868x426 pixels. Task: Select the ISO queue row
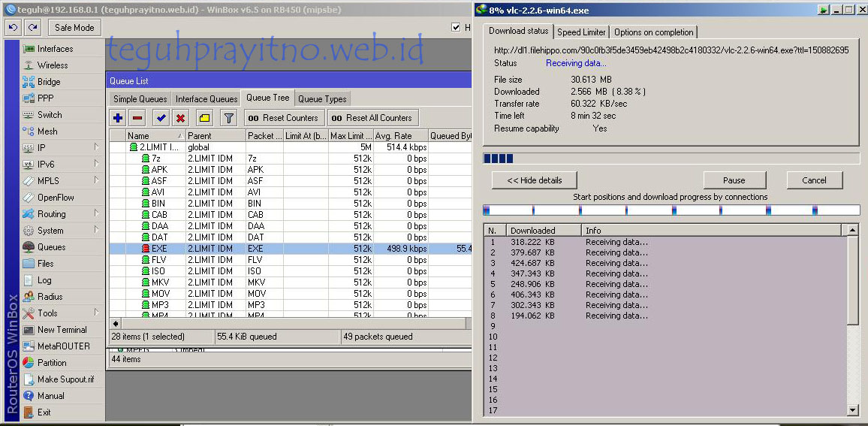pos(290,271)
